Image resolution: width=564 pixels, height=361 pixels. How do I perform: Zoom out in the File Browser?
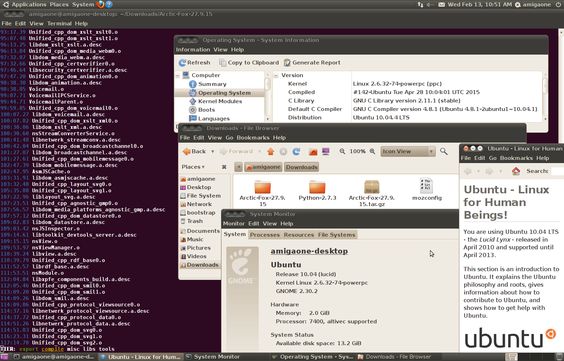tap(342, 151)
